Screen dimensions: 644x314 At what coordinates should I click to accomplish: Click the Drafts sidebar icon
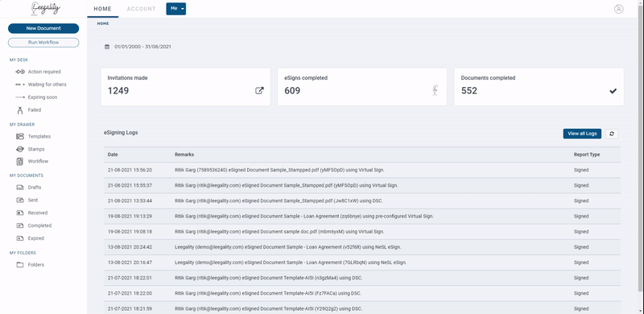click(x=20, y=188)
